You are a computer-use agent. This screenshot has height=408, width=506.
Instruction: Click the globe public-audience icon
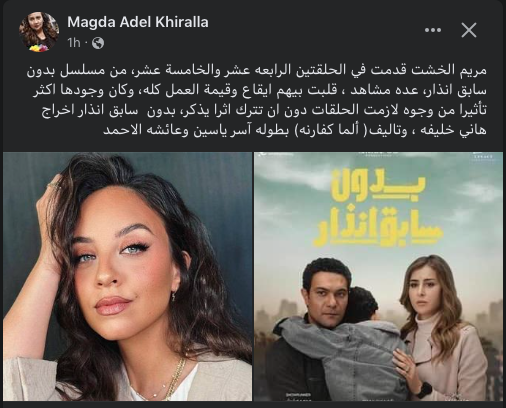pos(98,43)
